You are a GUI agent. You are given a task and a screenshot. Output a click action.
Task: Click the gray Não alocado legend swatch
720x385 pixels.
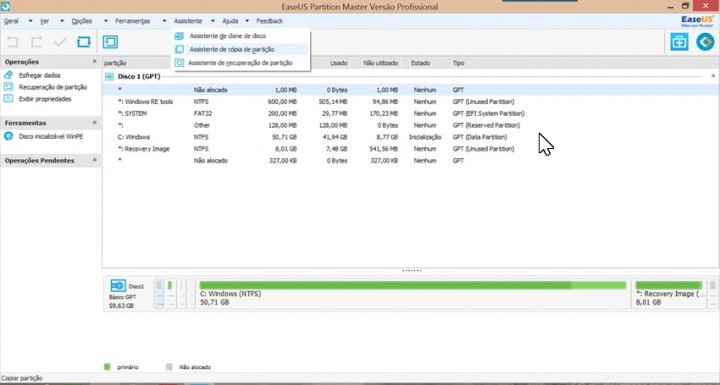169,367
